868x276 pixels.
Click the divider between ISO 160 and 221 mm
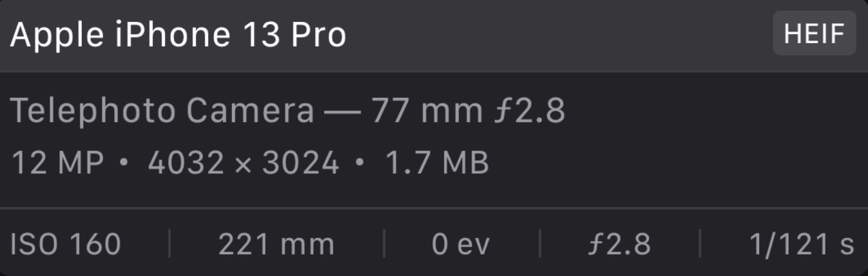click(x=169, y=244)
